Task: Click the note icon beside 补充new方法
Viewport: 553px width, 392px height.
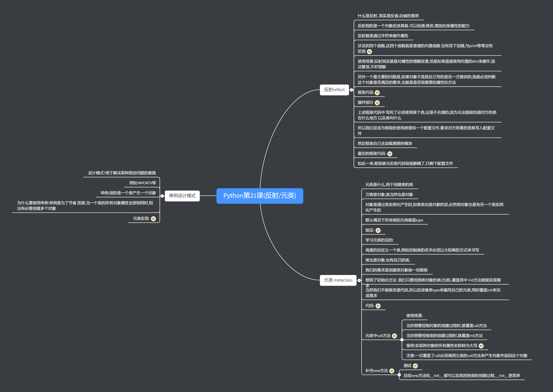Action: coord(392,371)
